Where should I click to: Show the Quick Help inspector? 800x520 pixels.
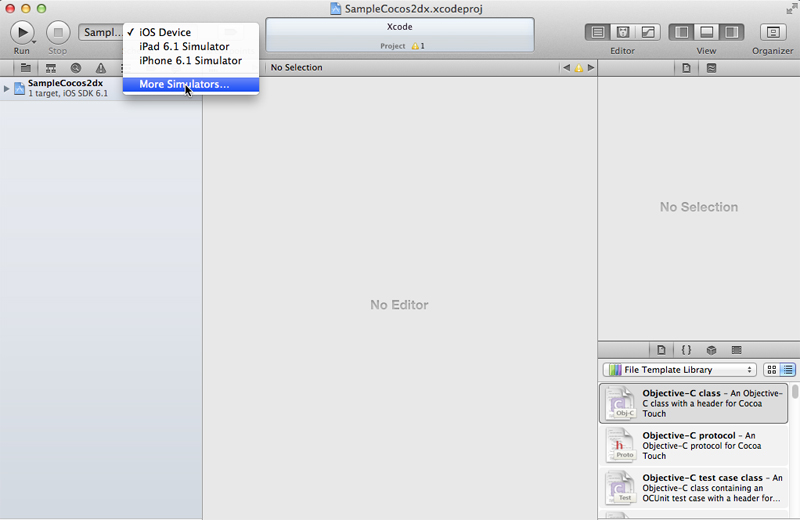[x=711, y=68]
